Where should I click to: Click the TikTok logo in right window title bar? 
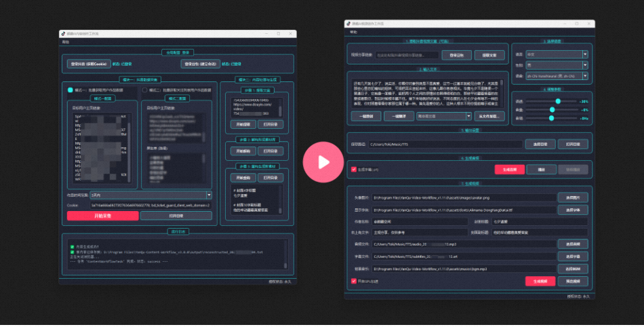pos(348,22)
